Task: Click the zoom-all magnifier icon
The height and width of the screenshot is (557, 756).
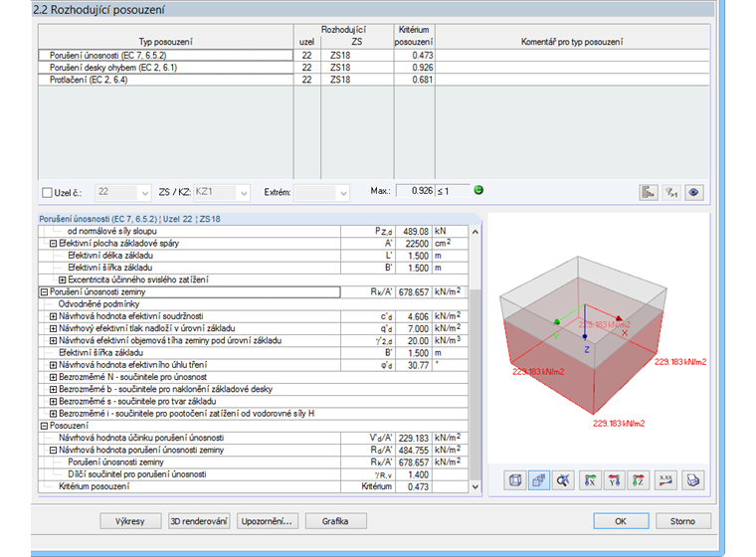Action: (x=563, y=480)
